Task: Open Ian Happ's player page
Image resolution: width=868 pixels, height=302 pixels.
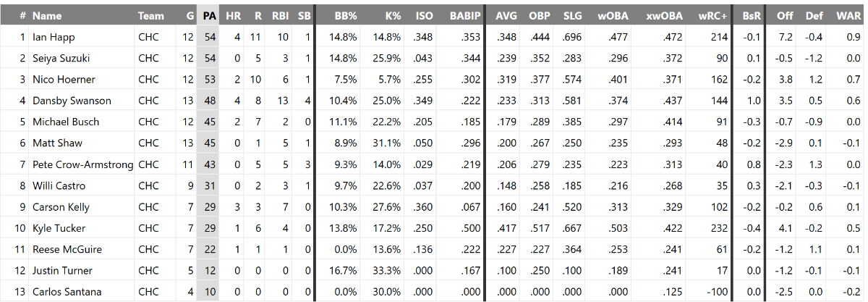Action: pos(54,37)
